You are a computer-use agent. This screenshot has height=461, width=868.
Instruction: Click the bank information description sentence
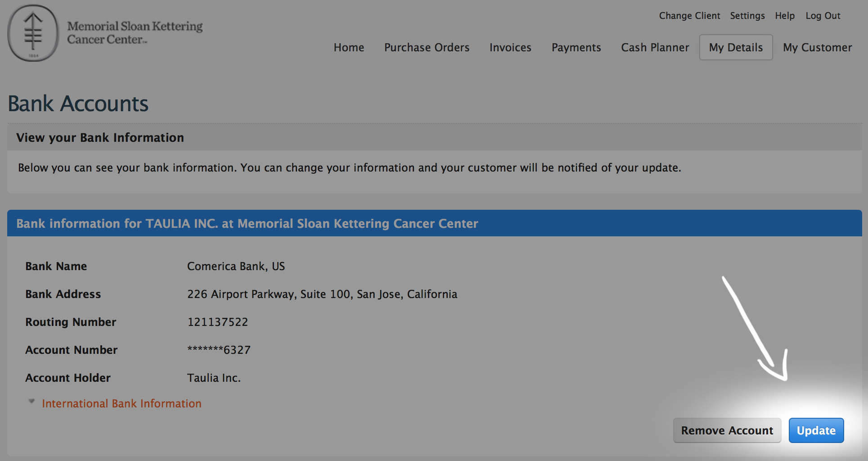(349, 168)
